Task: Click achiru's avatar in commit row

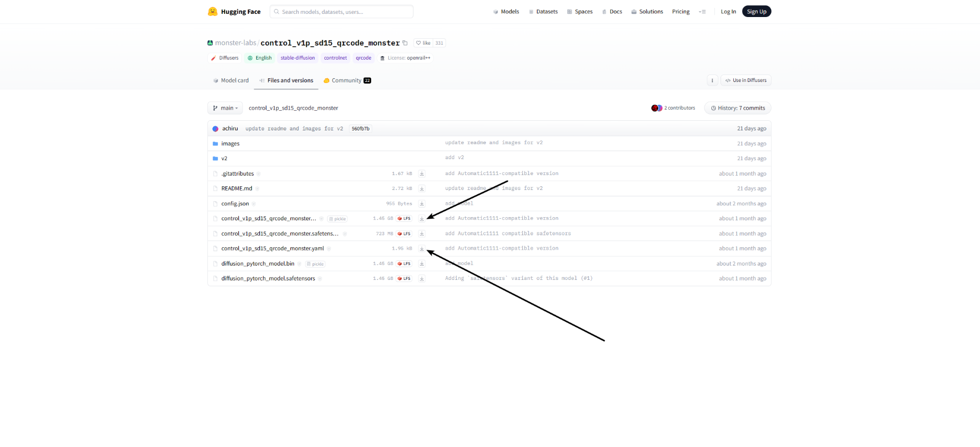Action: click(215, 129)
